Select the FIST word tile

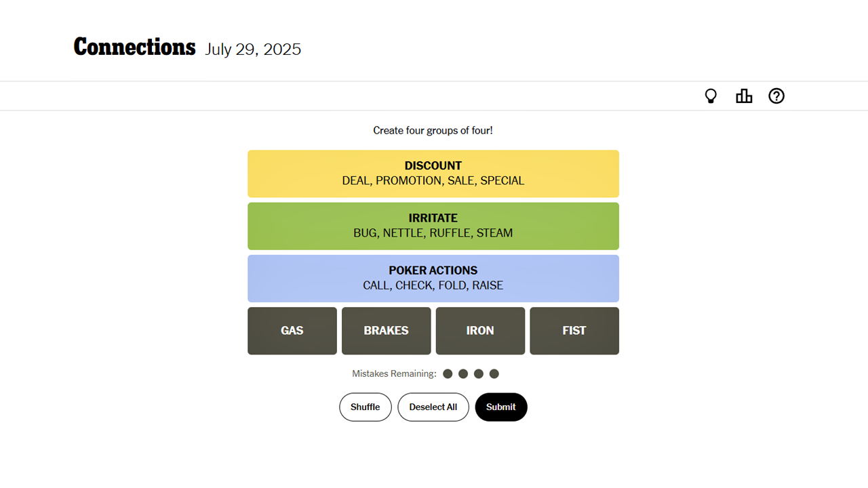(x=574, y=331)
